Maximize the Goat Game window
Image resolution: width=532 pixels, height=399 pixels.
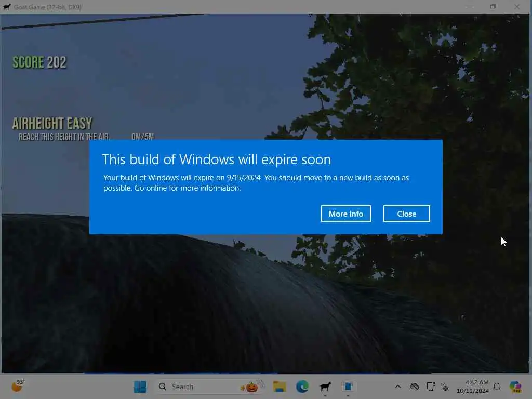(x=493, y=7)
